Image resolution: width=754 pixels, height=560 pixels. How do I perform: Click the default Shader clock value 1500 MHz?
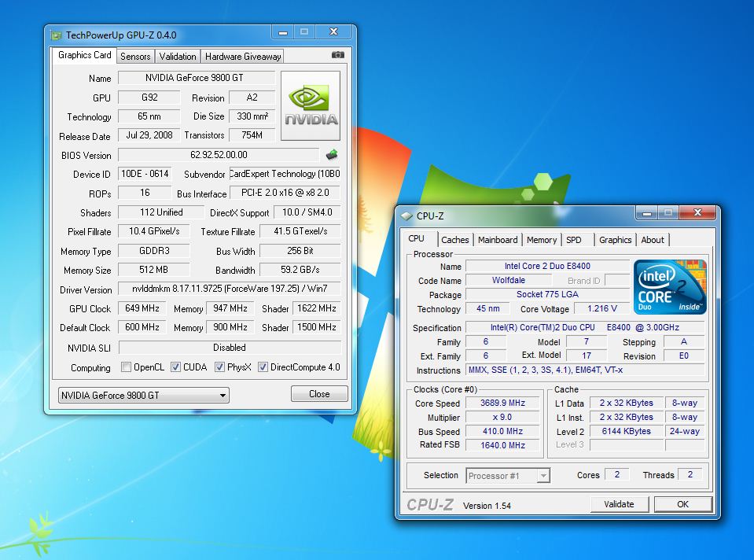316,327
